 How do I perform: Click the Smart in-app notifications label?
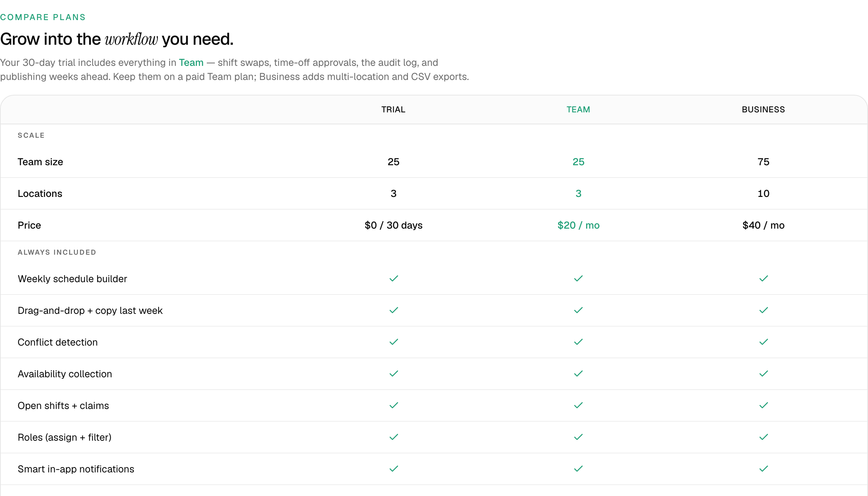point(76,469)
